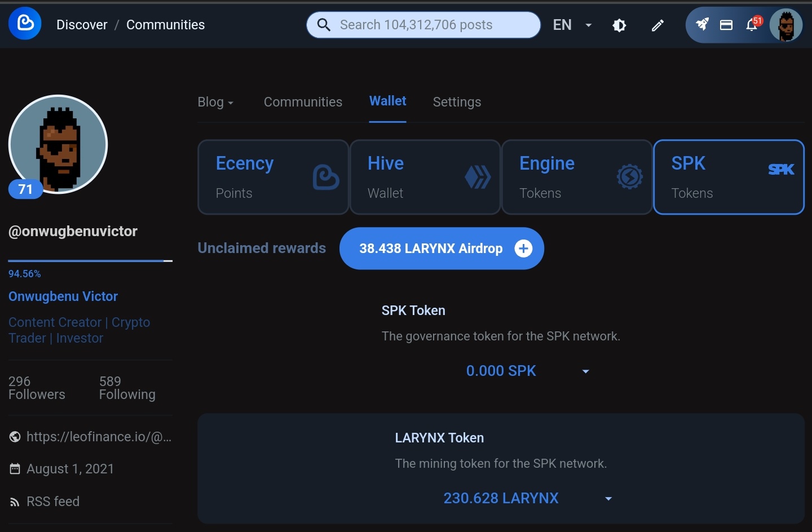Open the Ecency Points wallet card
Screen dimensions: 812x532
pyautogui.click(x=273, y=177)
